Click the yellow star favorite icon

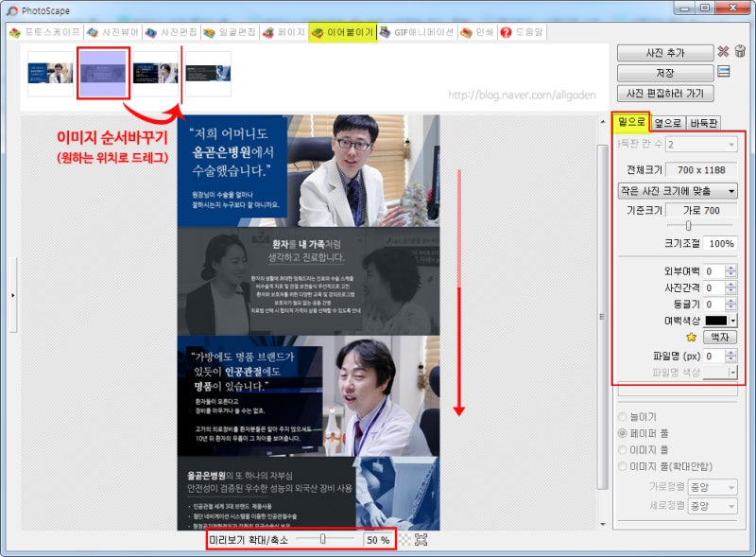tap(692, 338)
